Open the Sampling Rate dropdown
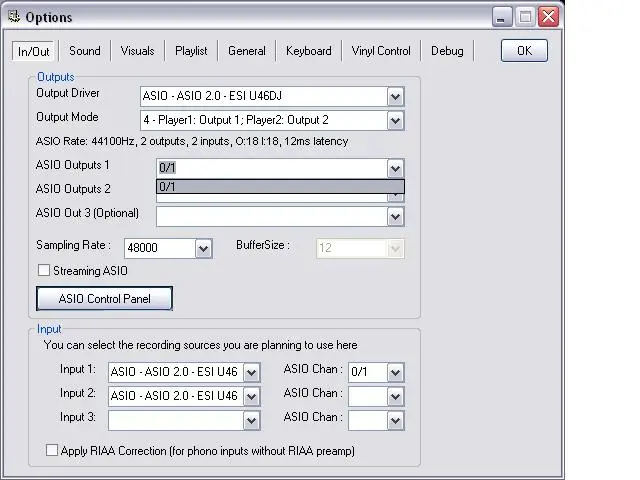Viewport: 640px width, 480px height. [x=203, y=248]
